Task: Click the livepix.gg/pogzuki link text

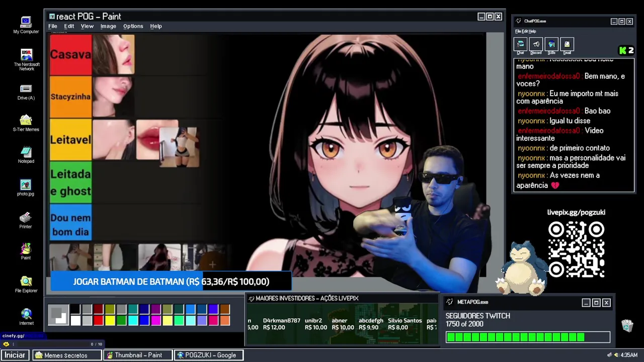Action: tap(576, 212)
